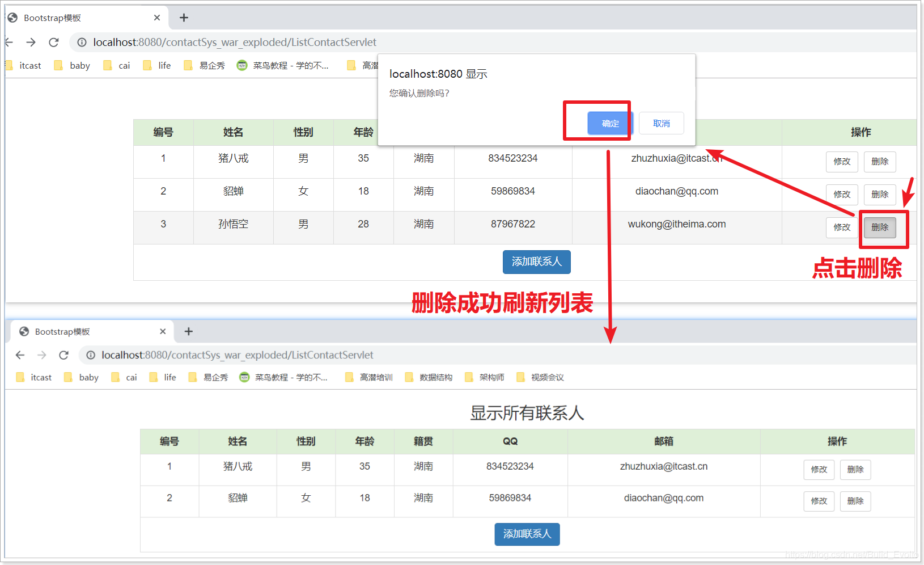Image resolution: width=924 pixels, height=565 pixels.
Task: Open the baby bookmark folder in the top browser
Action: (x=72, y=66)
